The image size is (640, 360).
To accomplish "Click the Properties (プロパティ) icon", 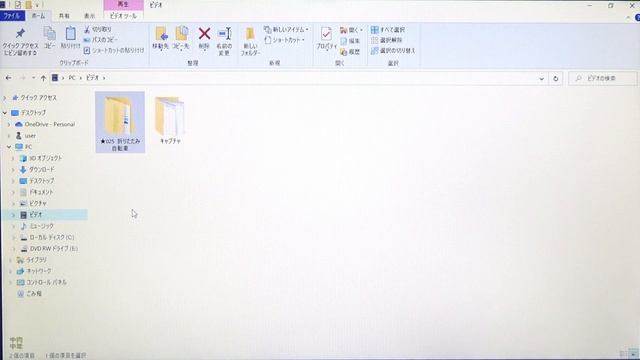I will coord(326,34).
